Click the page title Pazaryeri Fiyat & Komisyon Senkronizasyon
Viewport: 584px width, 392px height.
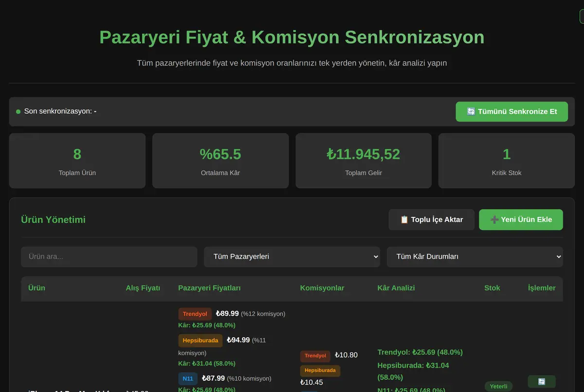click(292, 37)
